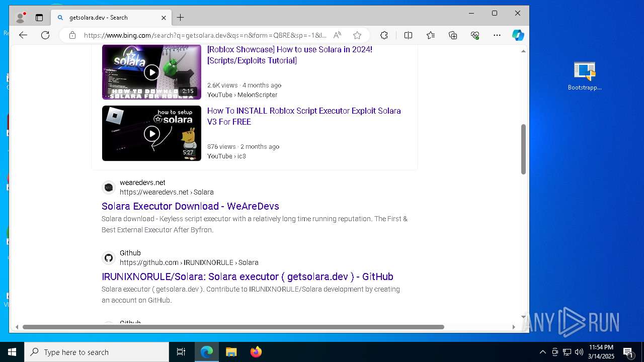
Task: Open How To INSTALL Roblox Script Executor link
Action: (x=304, y=116)
